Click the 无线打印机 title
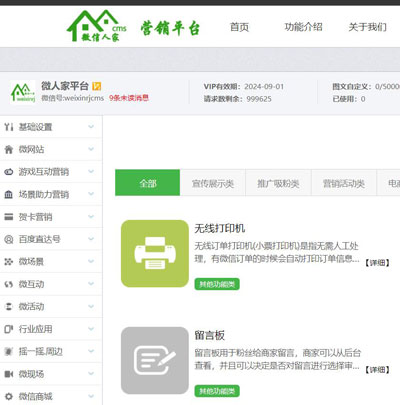400x405 pixels. [220, 228]
